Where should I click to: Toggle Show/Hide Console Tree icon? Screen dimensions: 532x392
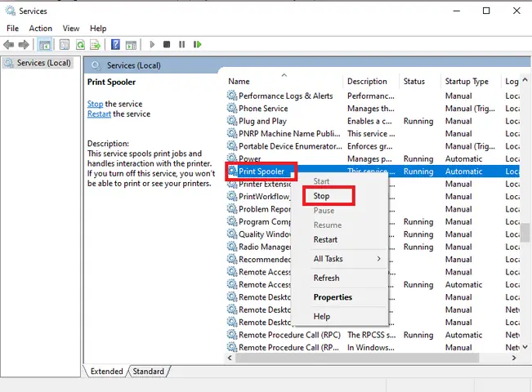pyautogui.click(x=45, y=44)
